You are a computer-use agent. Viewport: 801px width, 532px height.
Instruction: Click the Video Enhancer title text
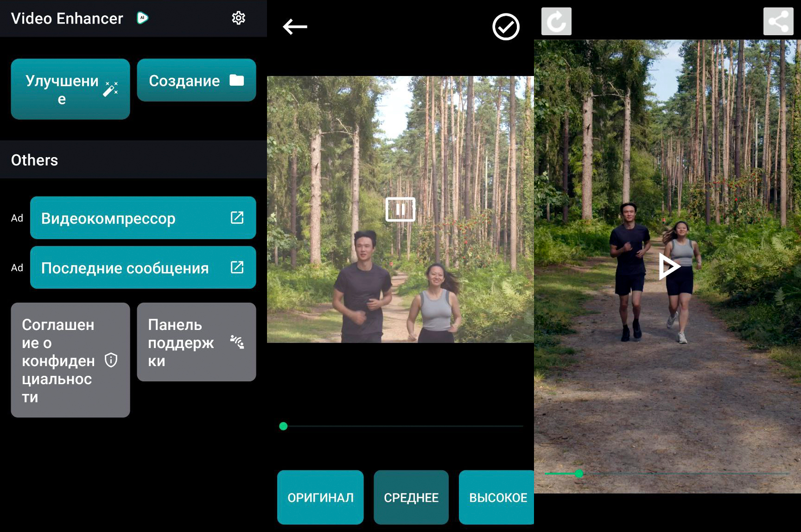tap(67, 19)
